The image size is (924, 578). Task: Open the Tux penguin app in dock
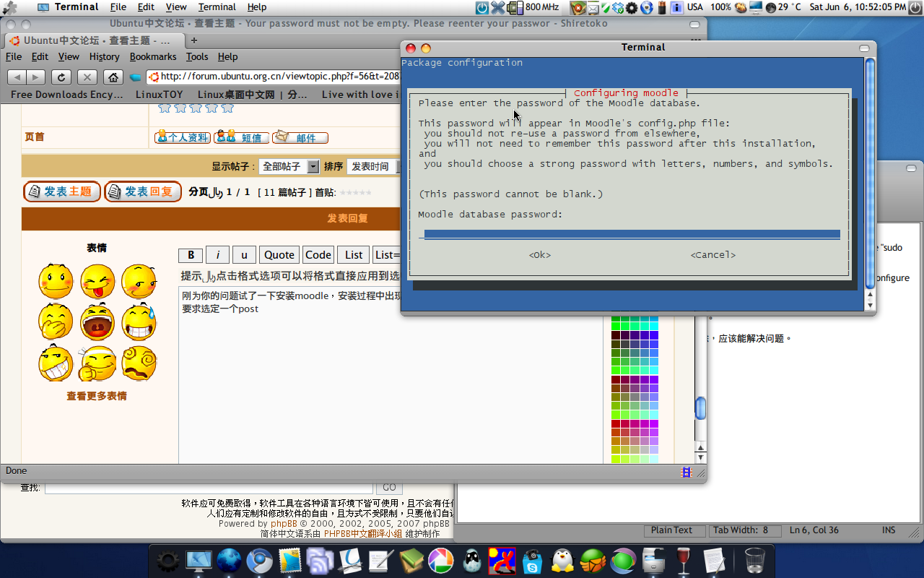point(562,561)
